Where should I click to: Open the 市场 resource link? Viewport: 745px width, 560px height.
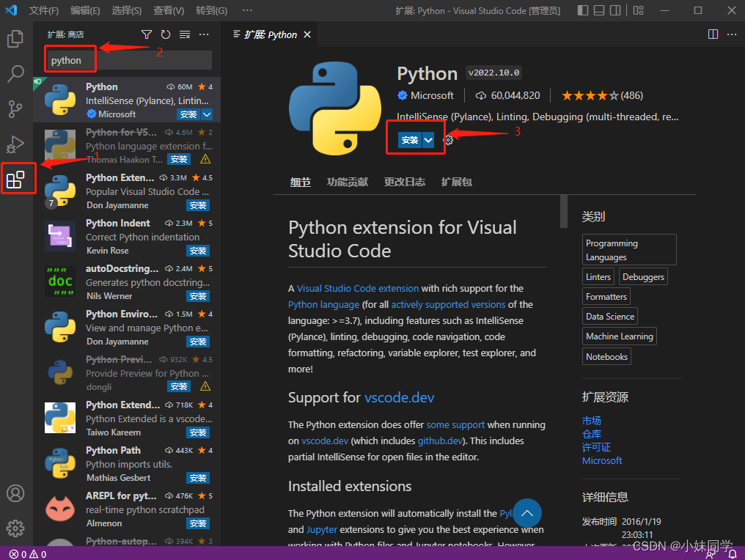click(x=592, y=421)
